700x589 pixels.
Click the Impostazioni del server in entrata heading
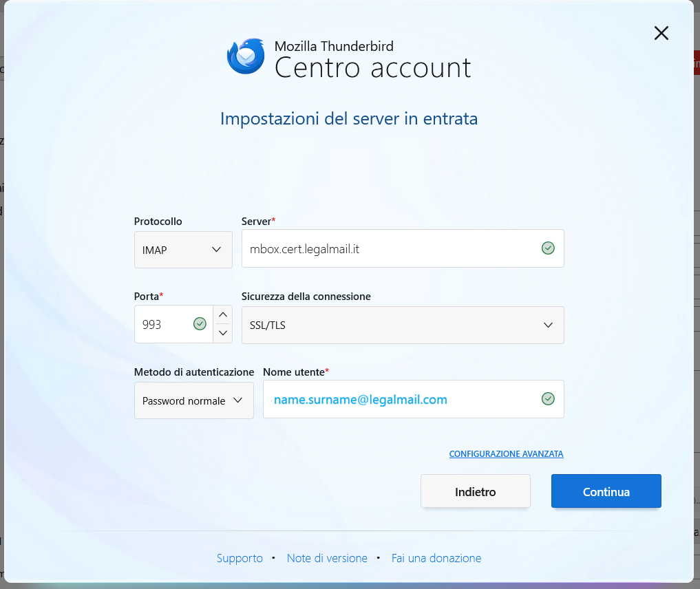point(349,119)
